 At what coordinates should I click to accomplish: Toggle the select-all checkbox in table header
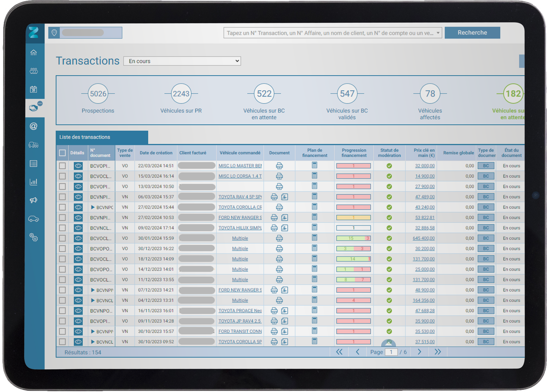click(x=62, y=153)
